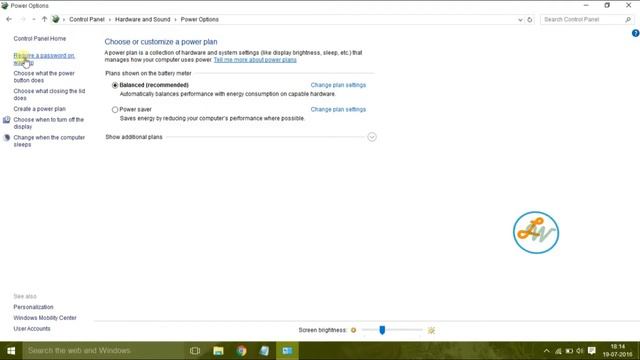Screen dimensions: 640x360
Task: Click the Power Options title bar icon
Action: pos(4,6)
